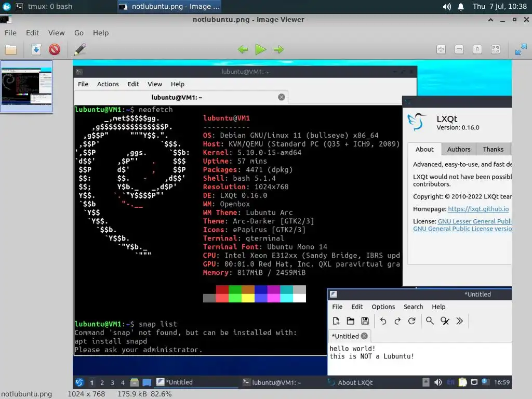Click the 'snap list' command text
This screenshot has height=399, width=532.
point(157,324)
